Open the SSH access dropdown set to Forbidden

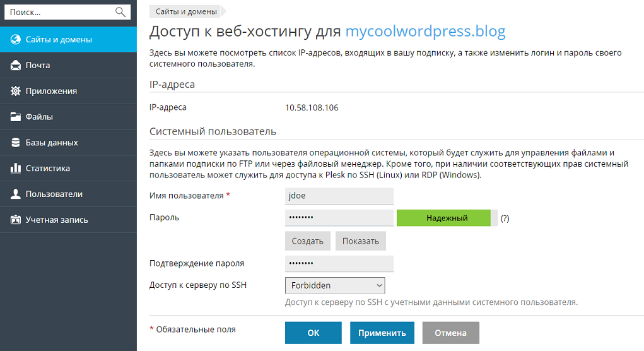click(335, 285)
